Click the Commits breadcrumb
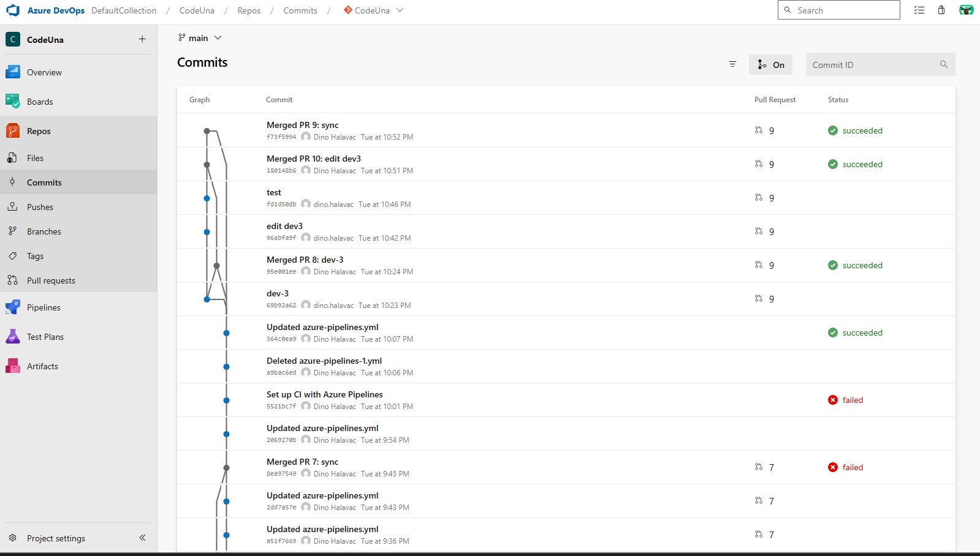Screen dimensions: 980x556 tap(300, 10)
